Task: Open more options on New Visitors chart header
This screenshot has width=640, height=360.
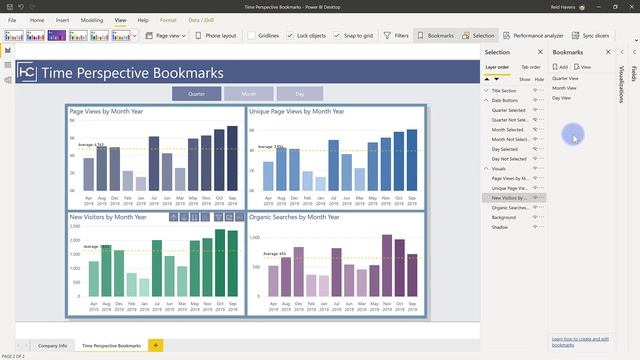Action: pyautogui.click(x=240, y=217)
